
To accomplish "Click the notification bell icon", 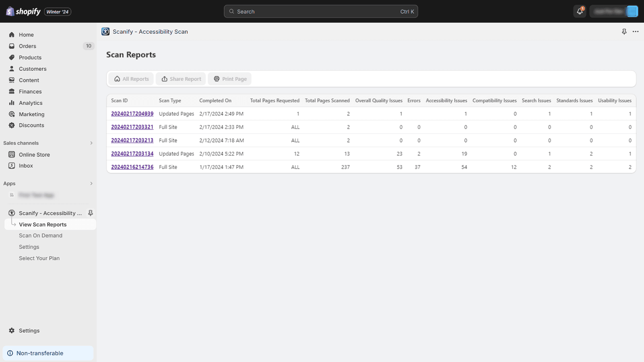I will point(580,11).
